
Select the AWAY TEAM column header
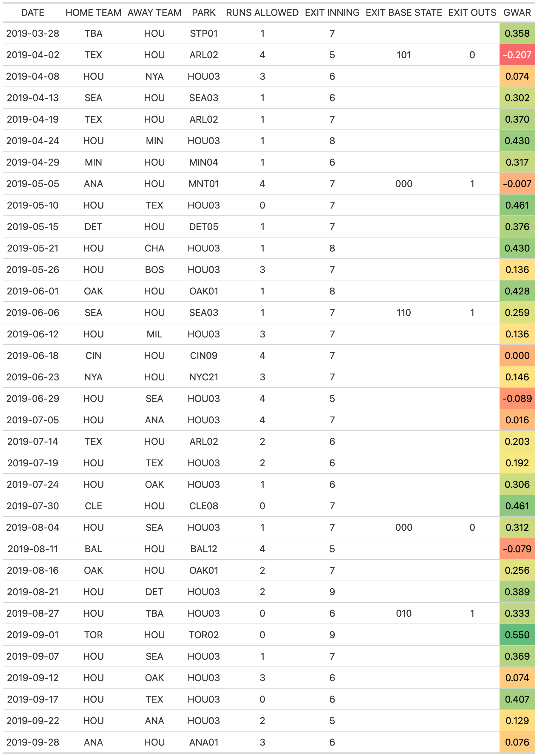pyautogui.click(x=154, y=13)
